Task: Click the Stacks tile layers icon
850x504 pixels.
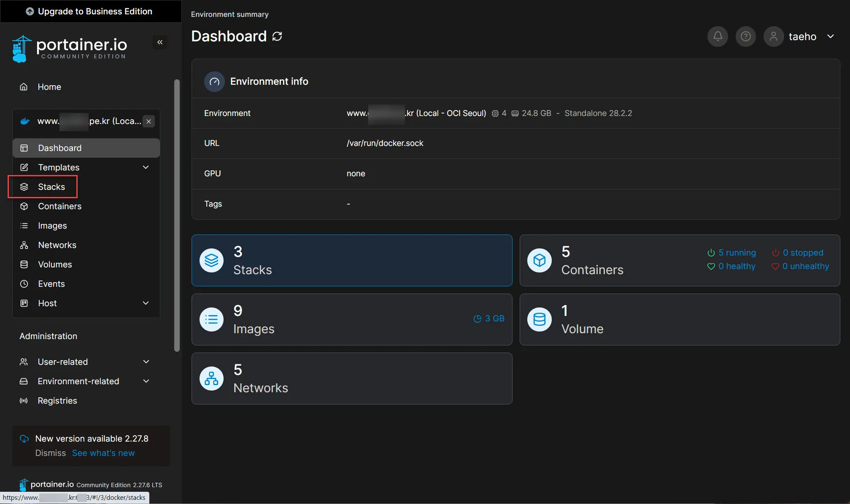Action: pos(211,261)
